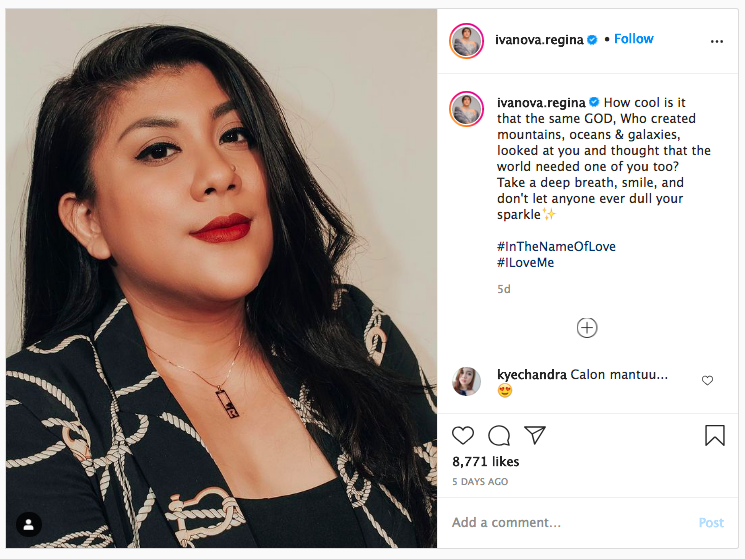View 8,771 likes list
The height and width of the screenshot is (559, 745).
click(485, 462)
